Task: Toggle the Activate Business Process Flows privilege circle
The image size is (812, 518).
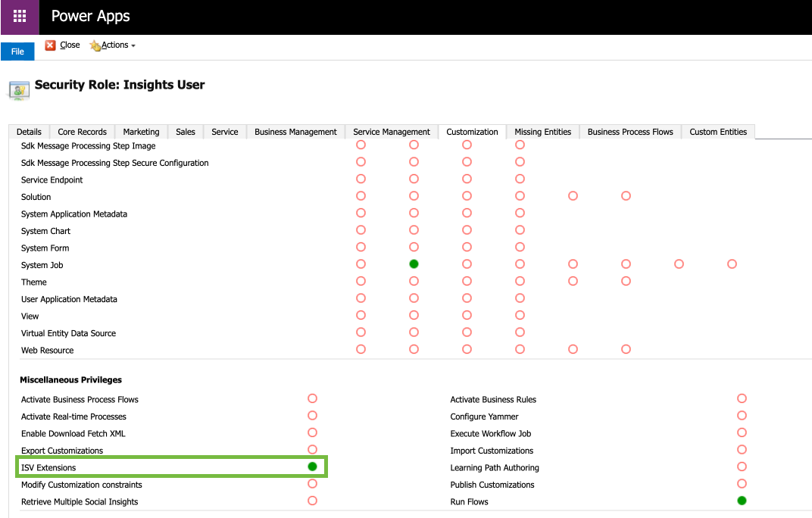Action: [x=312, y=398]
